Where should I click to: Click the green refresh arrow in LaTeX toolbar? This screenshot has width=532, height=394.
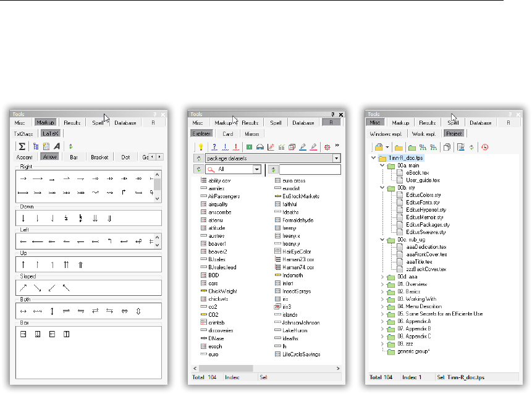(70, 146)
